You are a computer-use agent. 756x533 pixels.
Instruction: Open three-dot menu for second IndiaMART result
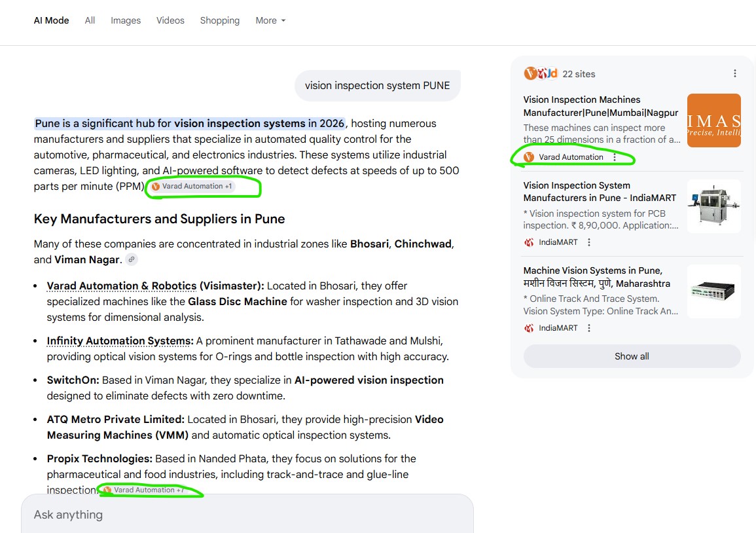click(x=588, y=328)
